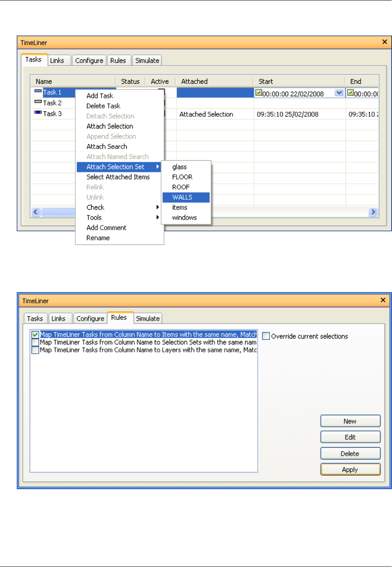The height and width of the screenshot is (567, 392).
Task: Click the New rule button
Action: click(350, 421)
